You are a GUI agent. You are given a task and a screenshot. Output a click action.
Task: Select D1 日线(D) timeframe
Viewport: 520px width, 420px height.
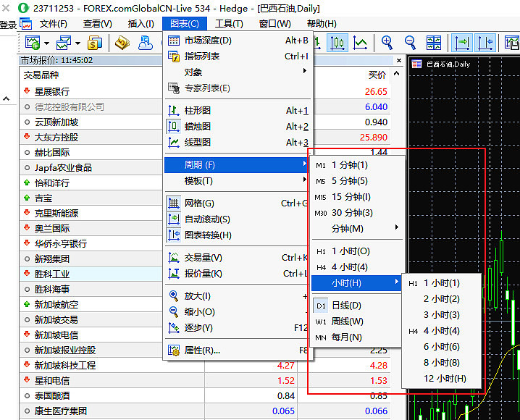(357, 306)
